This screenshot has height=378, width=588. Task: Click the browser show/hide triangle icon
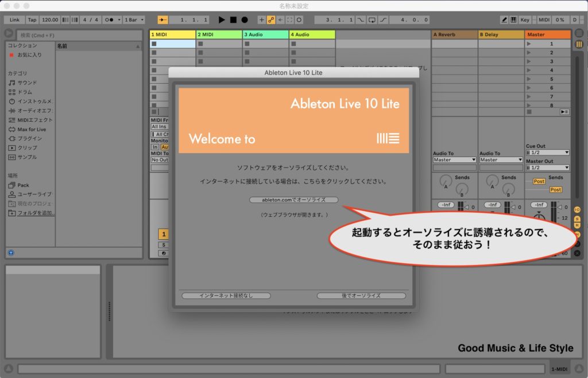coord(8,33)
